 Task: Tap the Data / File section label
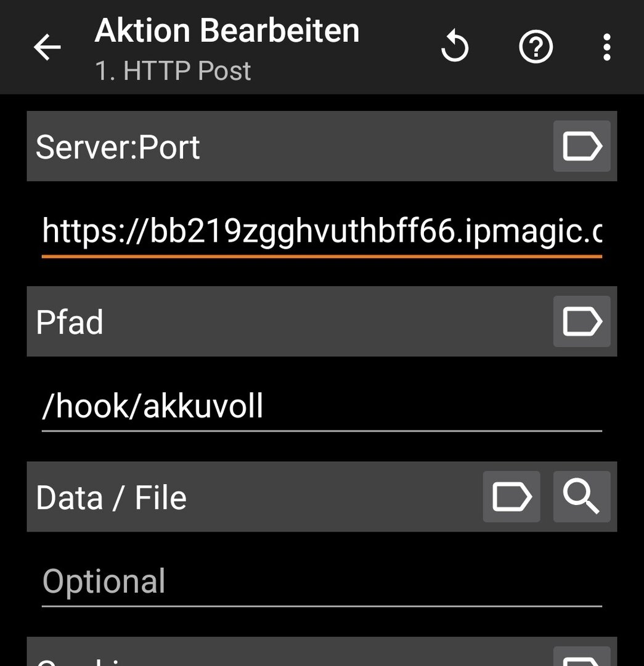click(111, 497)
